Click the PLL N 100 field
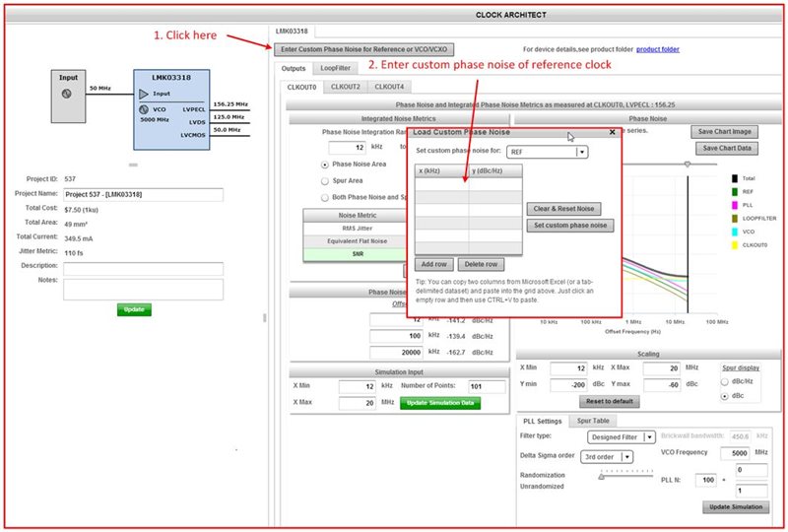788x532 pixels. 706,480
